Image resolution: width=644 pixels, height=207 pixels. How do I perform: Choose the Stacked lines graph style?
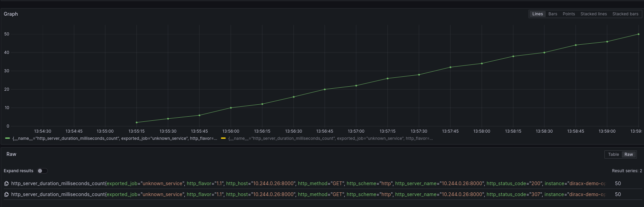tap(593, 14)
